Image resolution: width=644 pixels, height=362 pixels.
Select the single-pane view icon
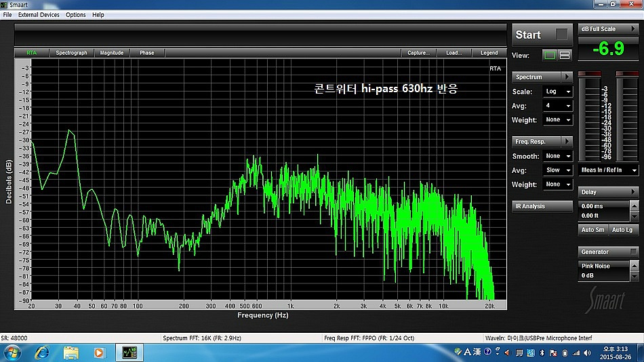pyautogui.click(x=550, y=55)
